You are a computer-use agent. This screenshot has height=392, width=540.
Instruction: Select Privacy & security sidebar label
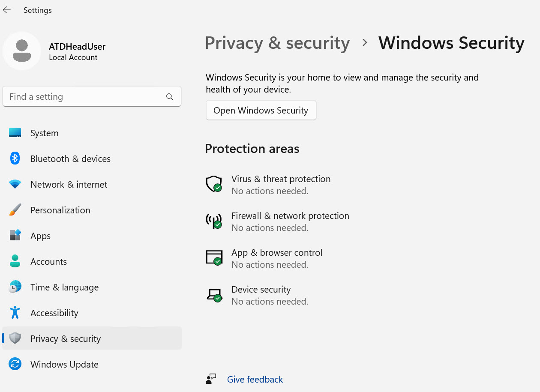66,338
